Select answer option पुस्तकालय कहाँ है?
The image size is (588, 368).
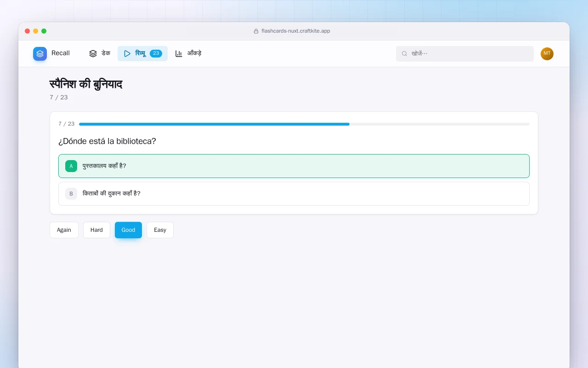pyautogui.click(x=294, y=166)
